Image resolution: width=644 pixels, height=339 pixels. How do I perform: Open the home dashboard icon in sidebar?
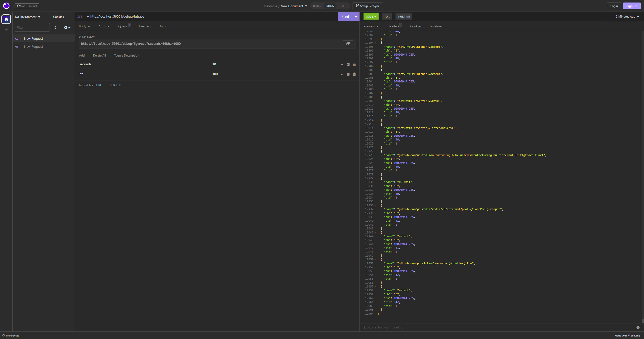[6, 19]
